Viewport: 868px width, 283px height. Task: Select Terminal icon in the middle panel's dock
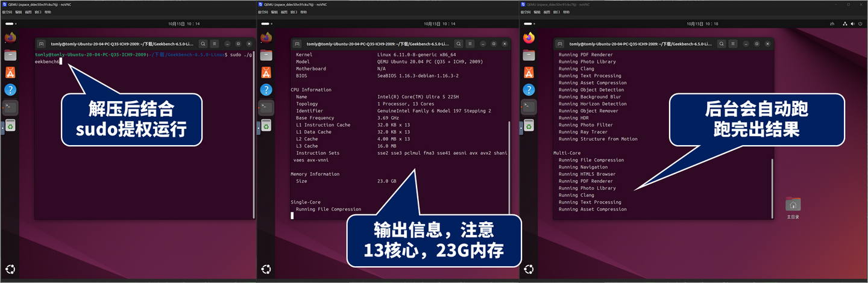pos(266,108)
